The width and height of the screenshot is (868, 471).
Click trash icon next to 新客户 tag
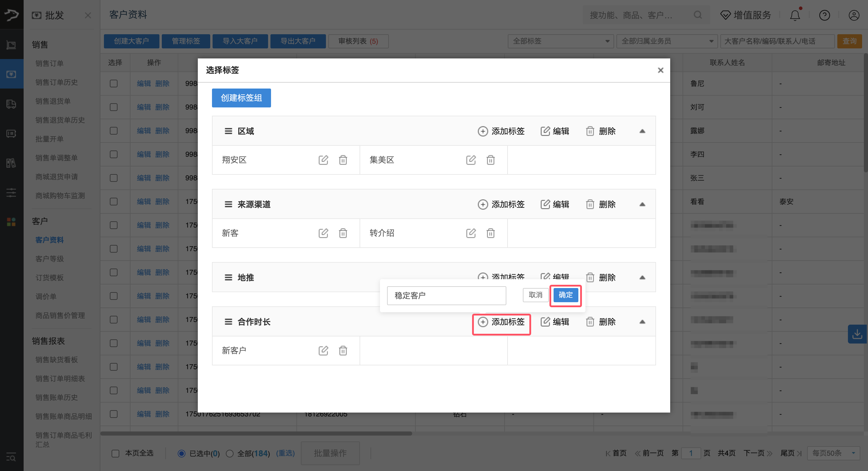click(343, 351)
